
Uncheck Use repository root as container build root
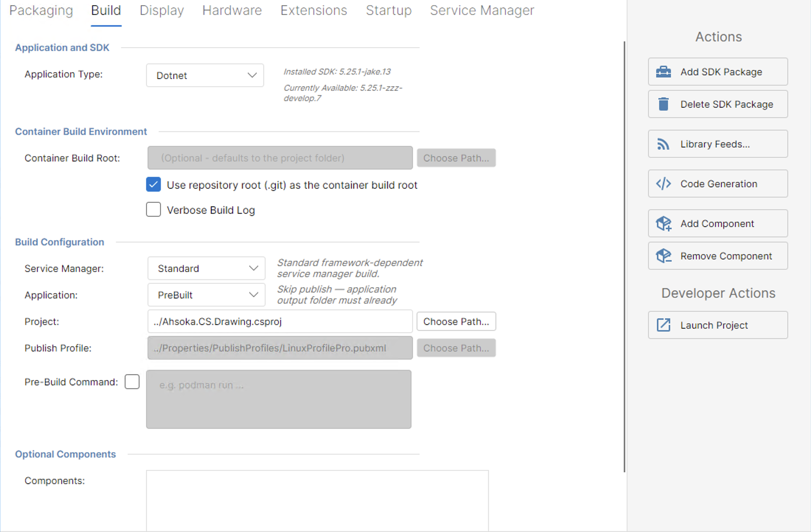[153, 185]
